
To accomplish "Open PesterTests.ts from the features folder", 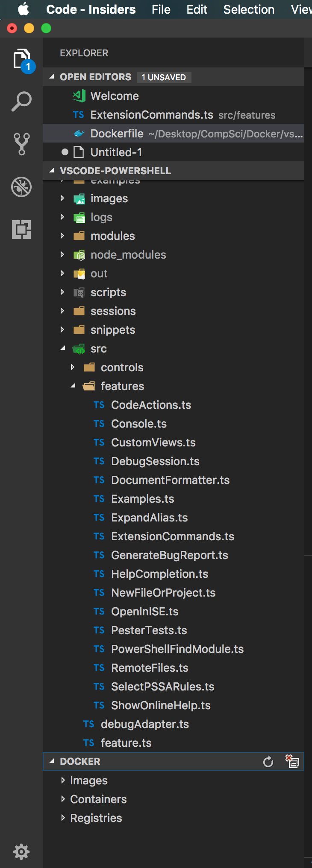I will pyautogui.click(x=149, y=630).
